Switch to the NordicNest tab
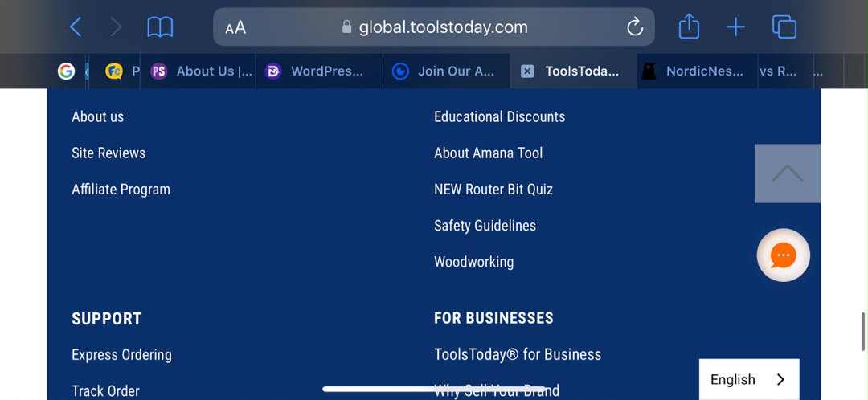Viewport: 868px width, 400px height. [698, 71]
